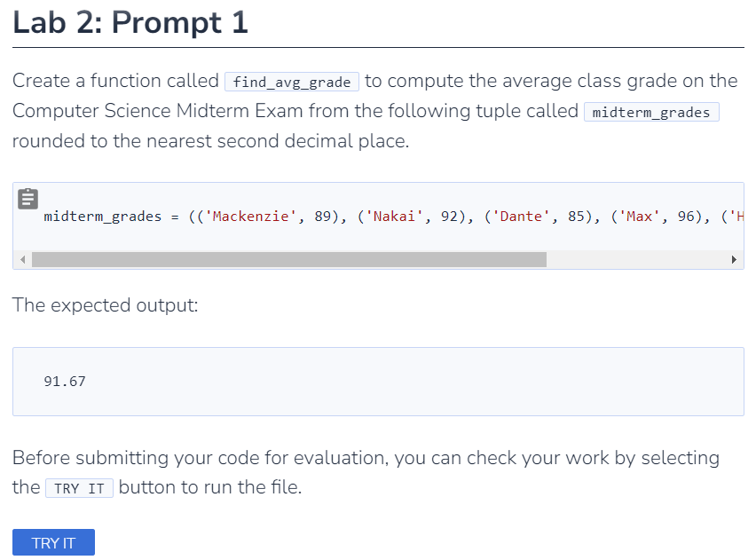The image size is (756, 560).
Task: Click the midterm_grades variable name in code block
Action: tap(103, 216)
